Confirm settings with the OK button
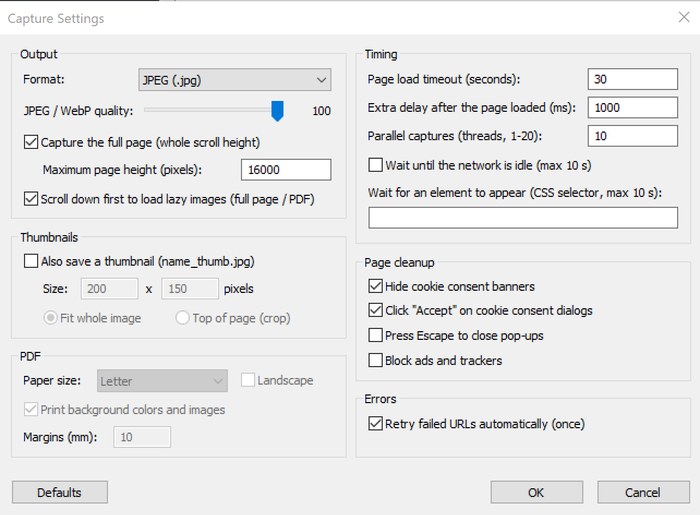 [537, 492]
